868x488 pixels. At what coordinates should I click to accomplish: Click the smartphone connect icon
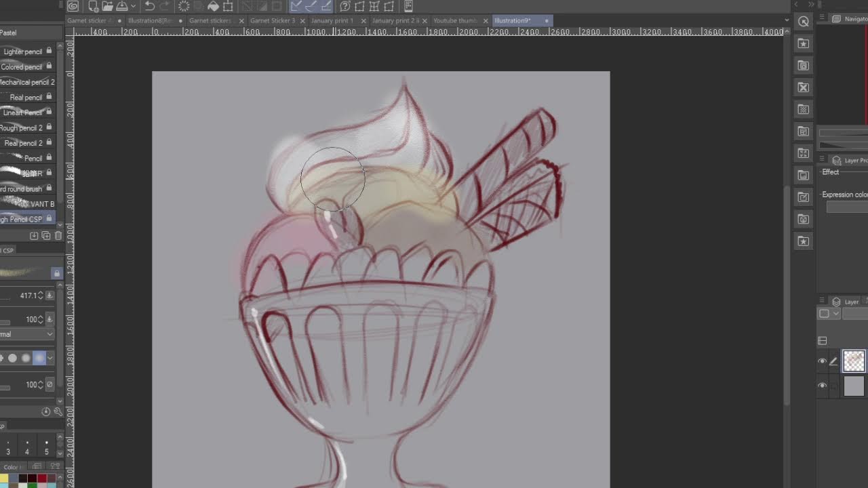coord(408,6)
